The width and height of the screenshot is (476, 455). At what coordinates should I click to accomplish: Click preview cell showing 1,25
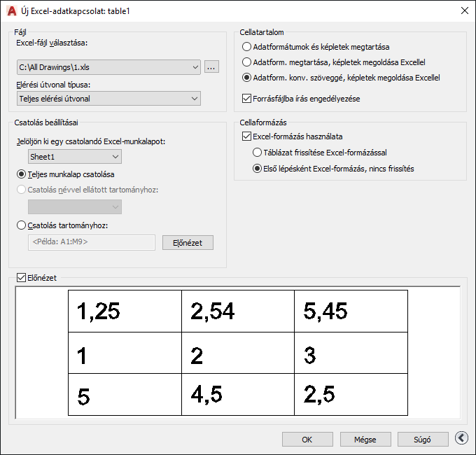coord(125,311)
